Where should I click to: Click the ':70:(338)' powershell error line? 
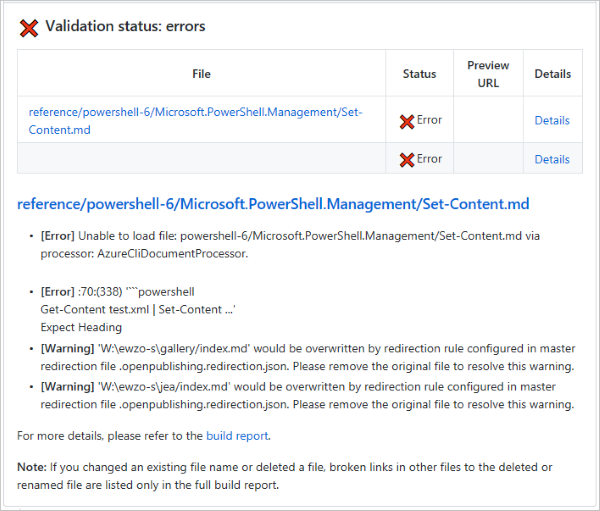(117, 292)
